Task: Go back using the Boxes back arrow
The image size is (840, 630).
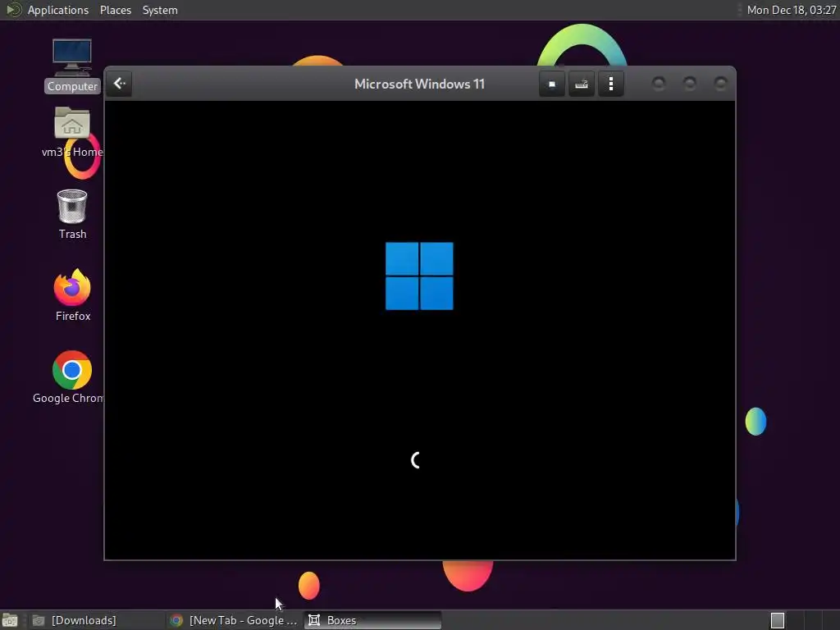Action: point(120,84)
